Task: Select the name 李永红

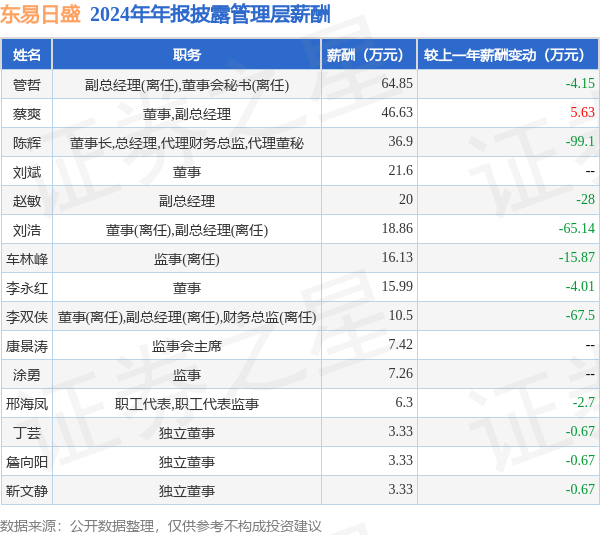Action: point(27,288)
